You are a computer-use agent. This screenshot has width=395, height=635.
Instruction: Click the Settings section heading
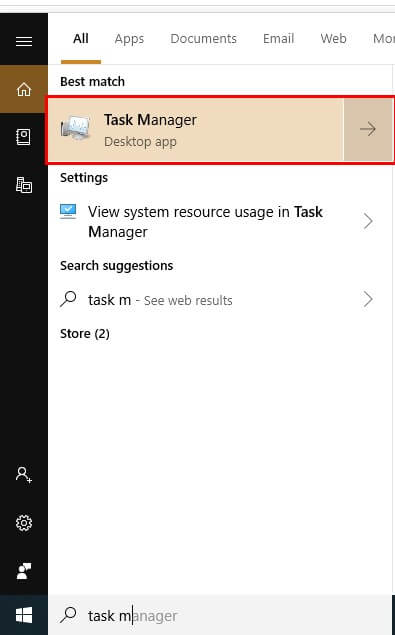click(84, 178)
